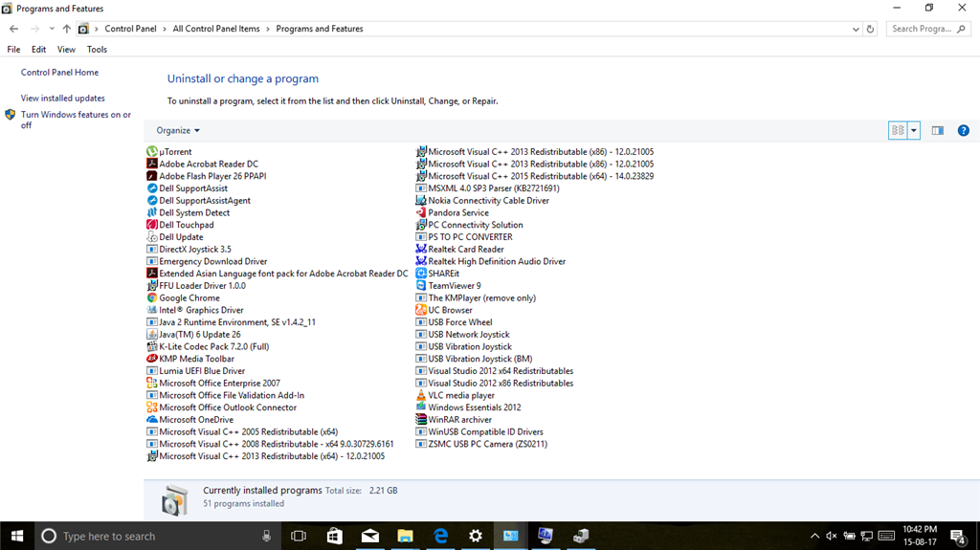Navigate to All Control Panel Items breadcrumb
The image size is (980, 550).
(x=216, y=29)
